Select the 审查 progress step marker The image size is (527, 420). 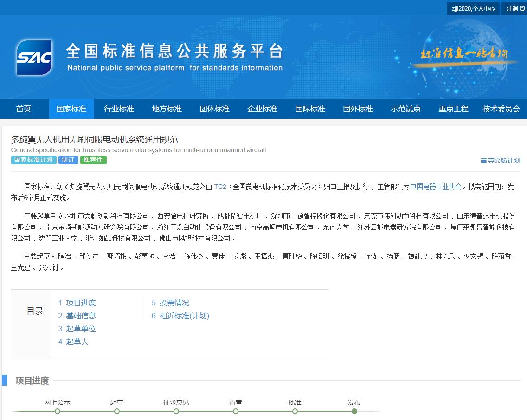click(x=236, y=411)
